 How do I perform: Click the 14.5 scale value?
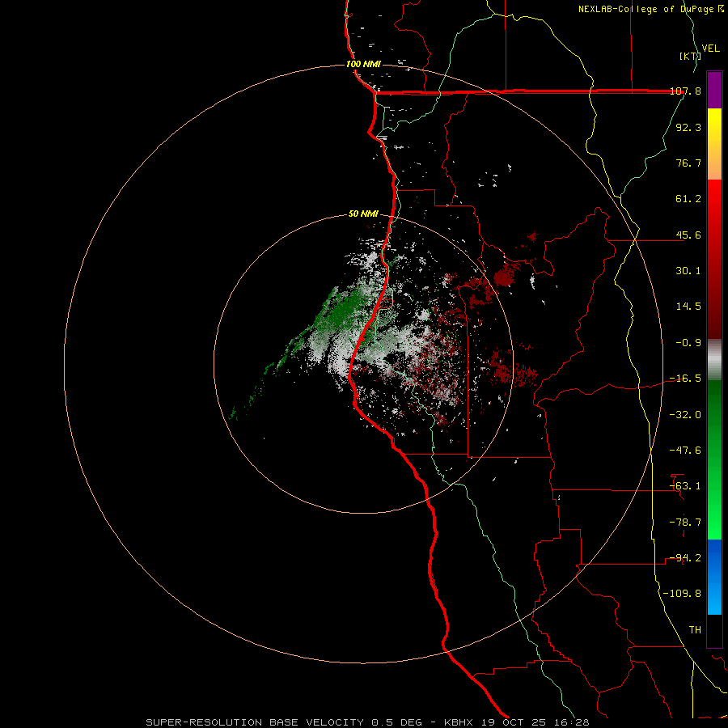688,307
